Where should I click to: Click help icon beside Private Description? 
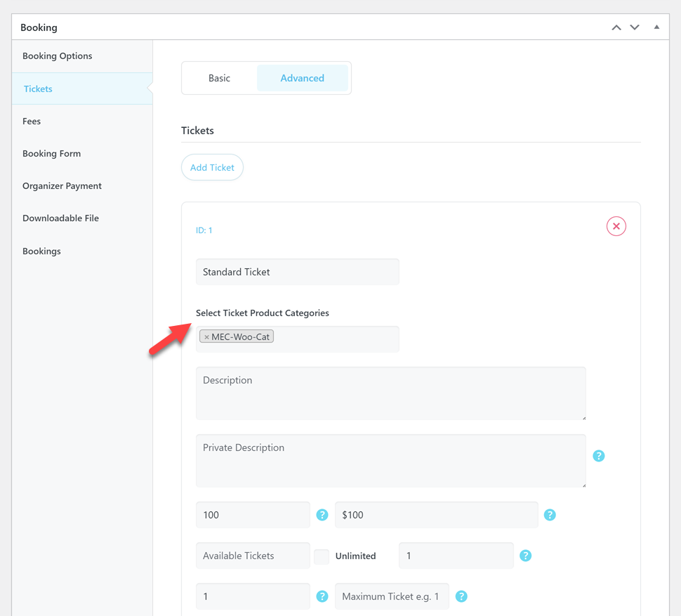598,456
